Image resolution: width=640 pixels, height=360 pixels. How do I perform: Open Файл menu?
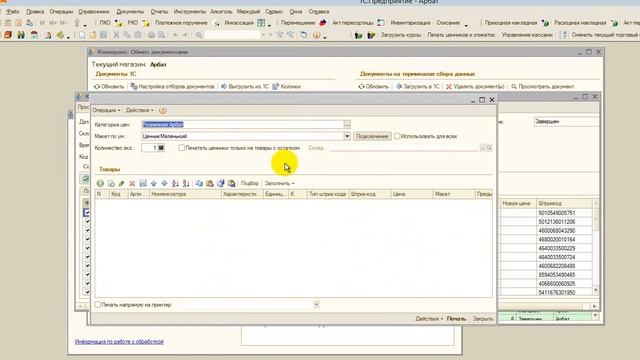(x=13, y=12)
